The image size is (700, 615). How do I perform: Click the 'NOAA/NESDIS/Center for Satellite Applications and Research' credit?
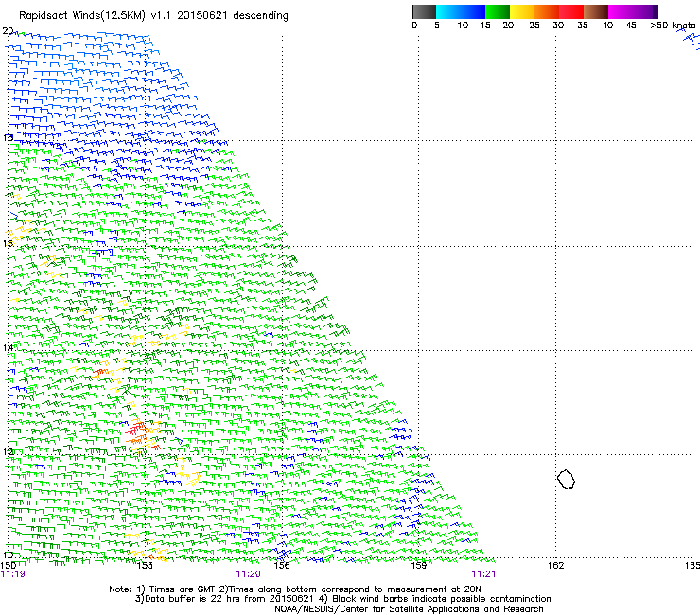coord(409,609)
